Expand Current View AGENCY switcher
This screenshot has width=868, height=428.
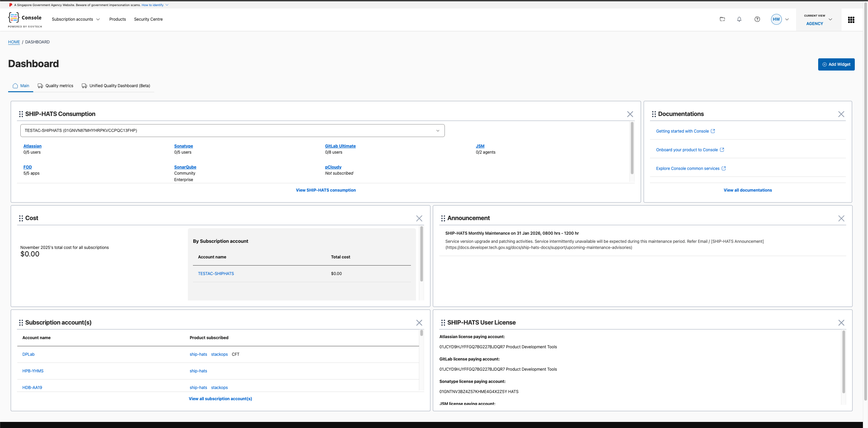click(x=818, y=20)
